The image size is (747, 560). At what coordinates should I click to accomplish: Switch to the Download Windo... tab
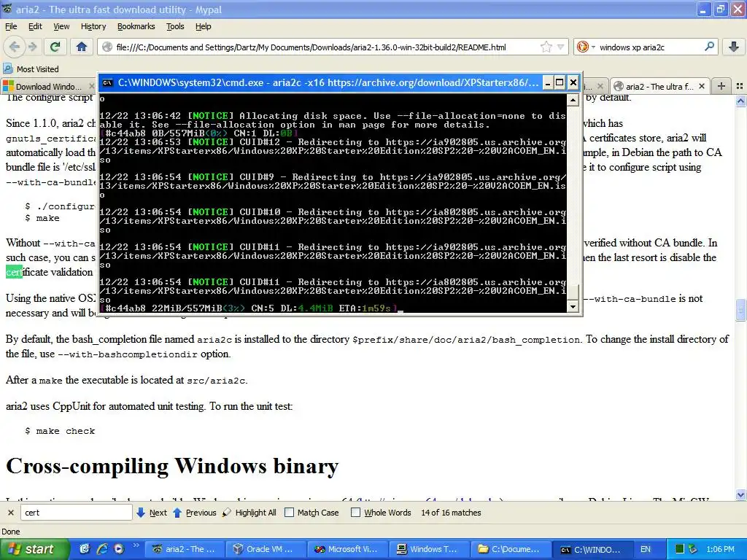pyautogui.click(x=48, y=86)
